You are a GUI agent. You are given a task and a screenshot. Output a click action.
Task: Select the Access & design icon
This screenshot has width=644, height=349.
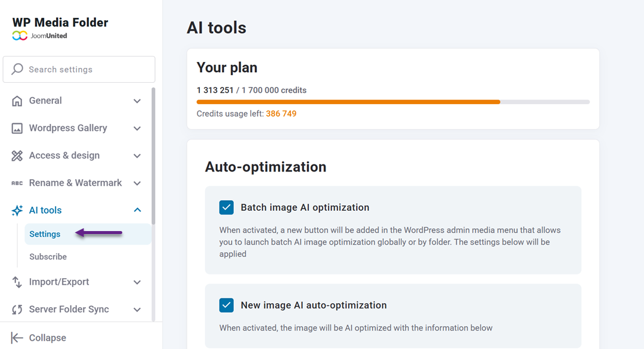pos(16,155)
